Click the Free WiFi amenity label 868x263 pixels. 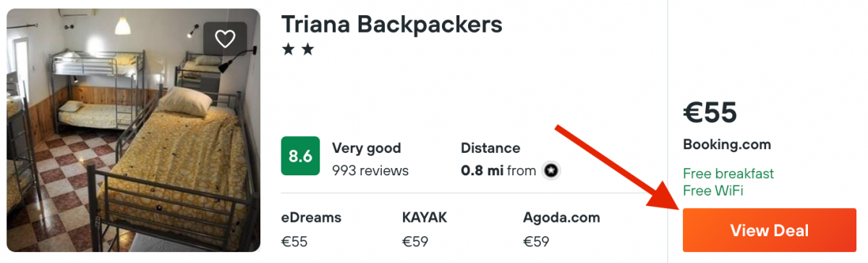[713, 191]
